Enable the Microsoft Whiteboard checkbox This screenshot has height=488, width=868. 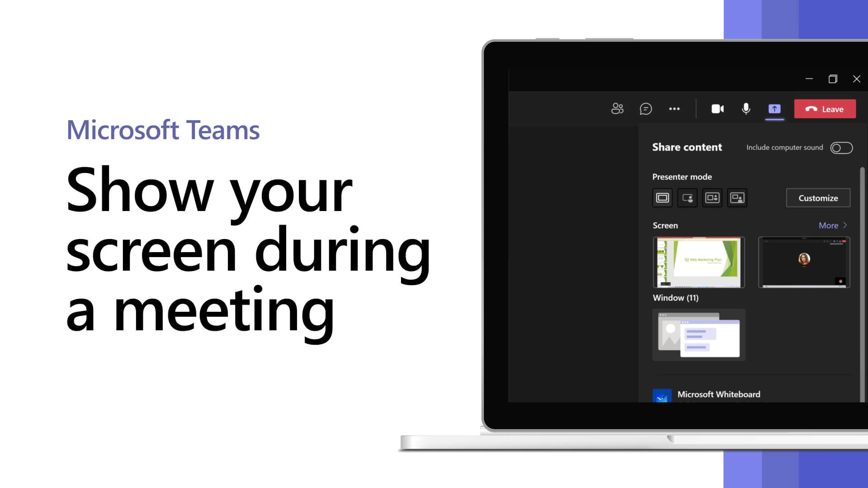click(x=662, y=394)
